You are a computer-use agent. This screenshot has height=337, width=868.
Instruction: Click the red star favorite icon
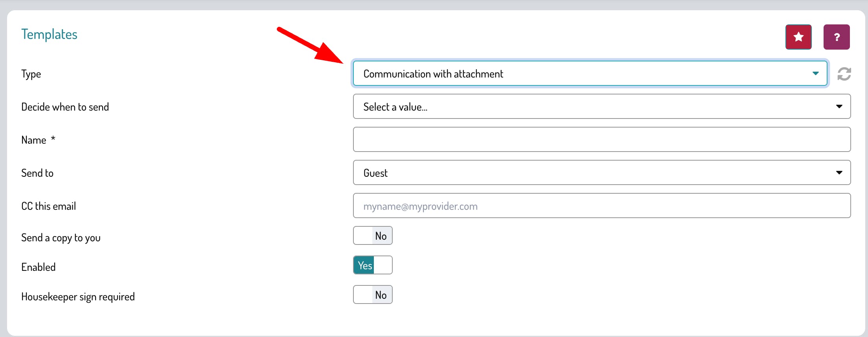click(798, 37)
